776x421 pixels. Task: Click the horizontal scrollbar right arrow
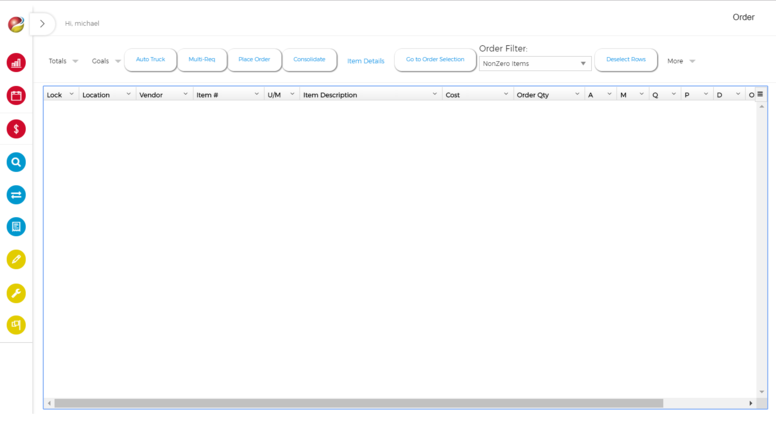point(751,403)
